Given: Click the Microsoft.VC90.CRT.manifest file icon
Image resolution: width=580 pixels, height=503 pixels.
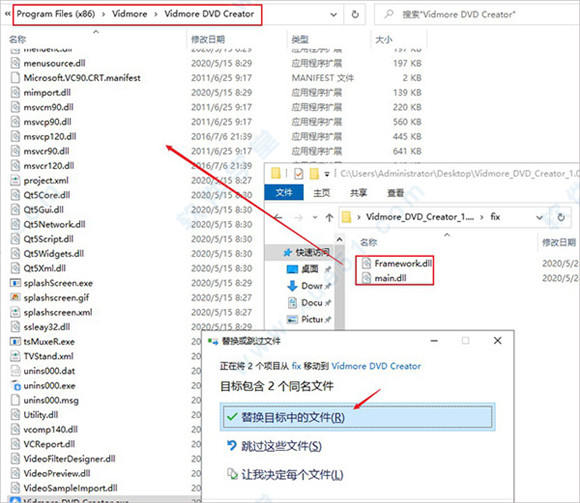Looking at the screenshot, I should (15, 78).
